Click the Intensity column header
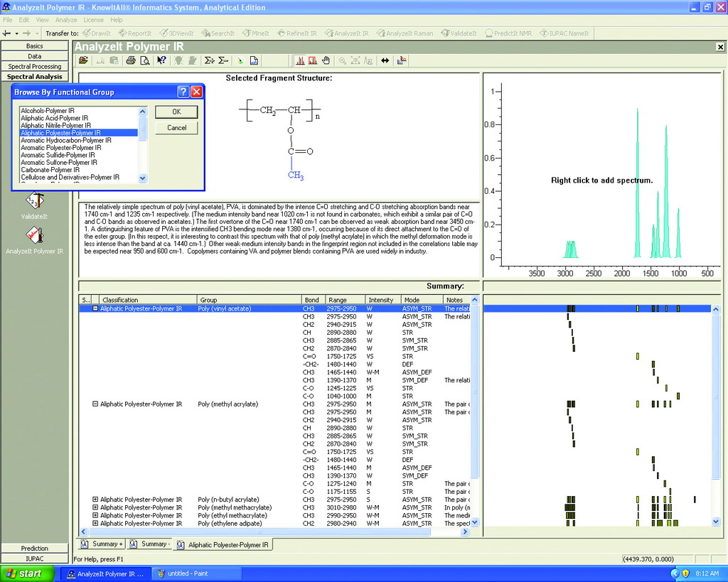Image resolution: width=728 pixels, height=582 pixels. point(383,300)
